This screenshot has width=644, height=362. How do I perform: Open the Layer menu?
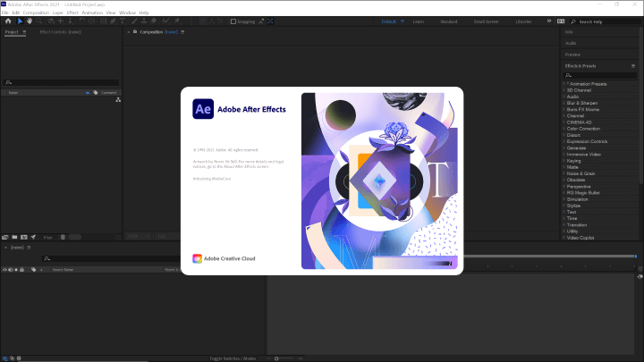pyautogui.click(x=57, y=13)
